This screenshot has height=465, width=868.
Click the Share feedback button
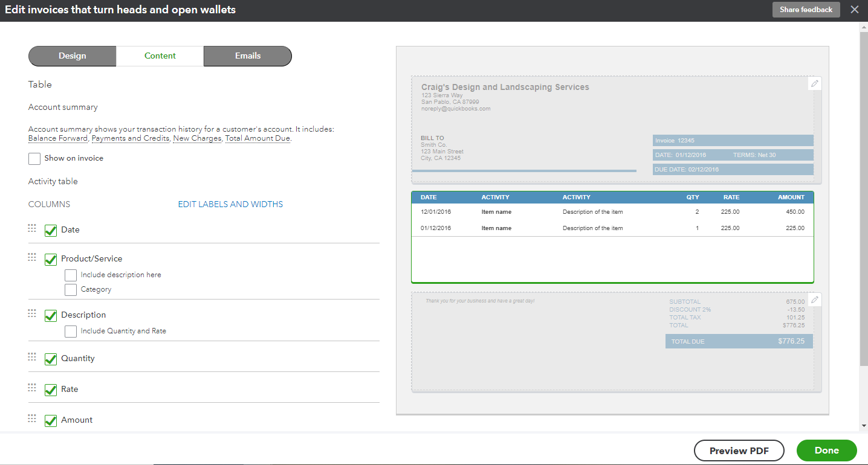pyautogui.click(x=806, y=9)
